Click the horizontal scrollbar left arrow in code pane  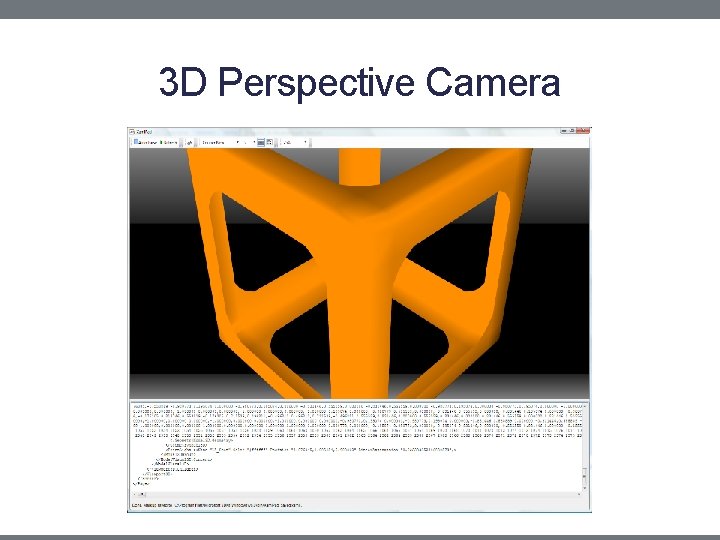[135, 494]
